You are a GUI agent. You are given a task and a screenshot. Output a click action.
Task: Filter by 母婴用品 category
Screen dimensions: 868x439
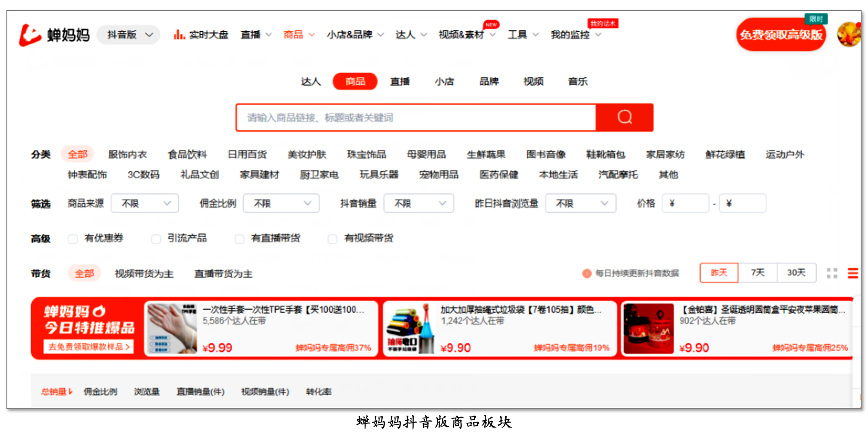(x=426, y=155)
